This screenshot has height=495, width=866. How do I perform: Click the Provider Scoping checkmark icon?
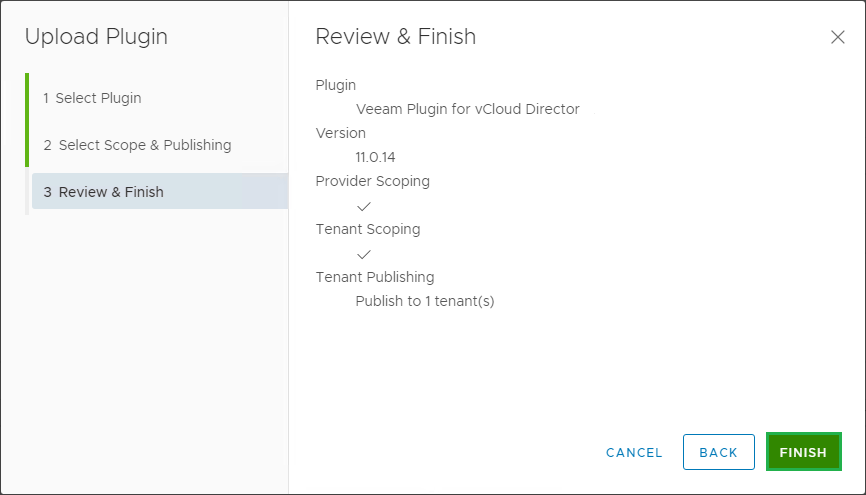click(364, 206)
